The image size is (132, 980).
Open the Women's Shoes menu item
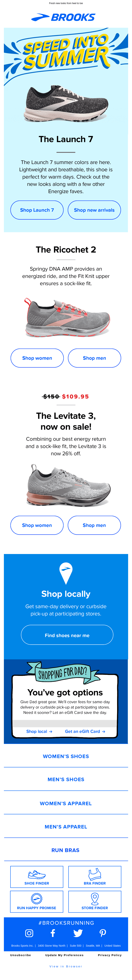pyautogui.click(x=66, y=756)
